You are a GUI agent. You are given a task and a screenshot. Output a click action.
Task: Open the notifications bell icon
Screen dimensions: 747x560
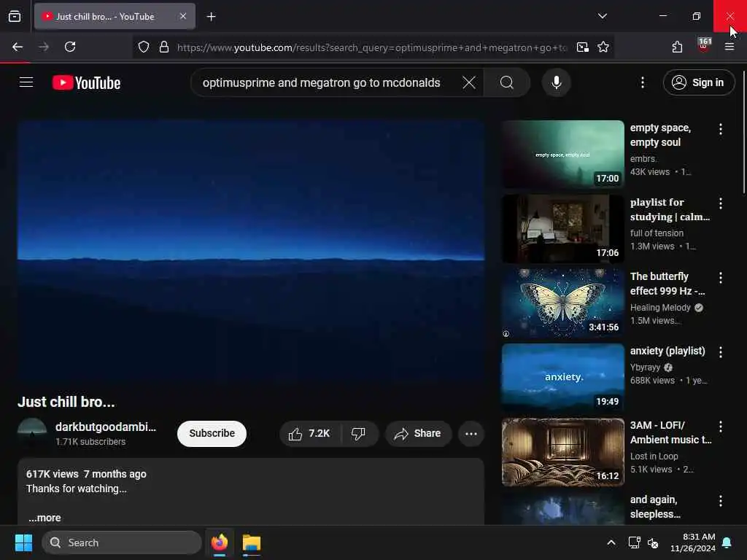tap(727, 542)
